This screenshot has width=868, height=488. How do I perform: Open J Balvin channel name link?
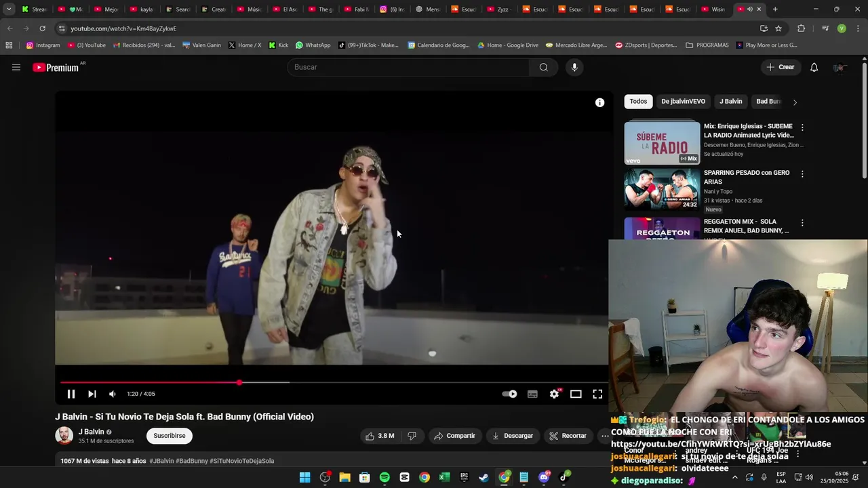point(92,432)
